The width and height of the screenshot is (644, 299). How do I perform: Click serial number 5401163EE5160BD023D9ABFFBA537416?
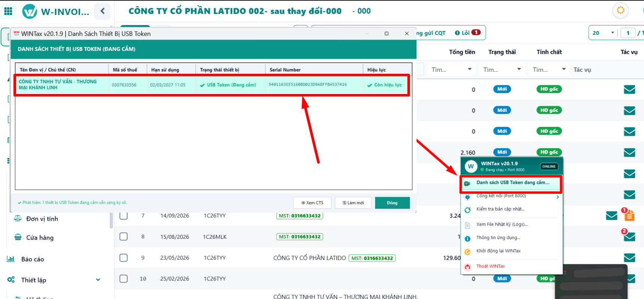308,85
